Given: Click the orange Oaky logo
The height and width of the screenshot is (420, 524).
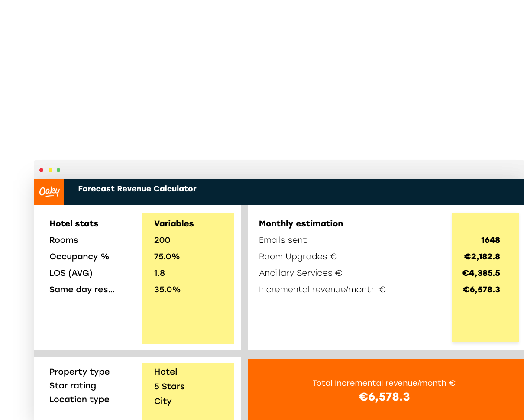Looking at the screenshot, I should (x=49, y=191).
